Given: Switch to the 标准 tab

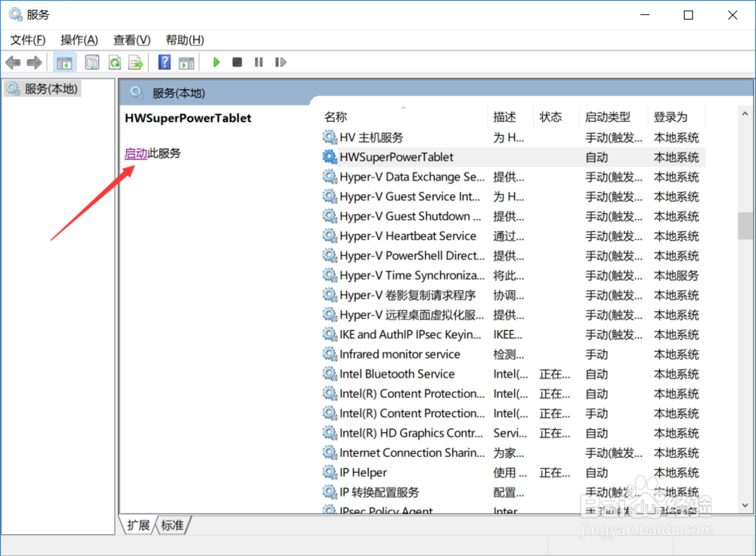Looking at the screenshot, I should pos(172,525).
